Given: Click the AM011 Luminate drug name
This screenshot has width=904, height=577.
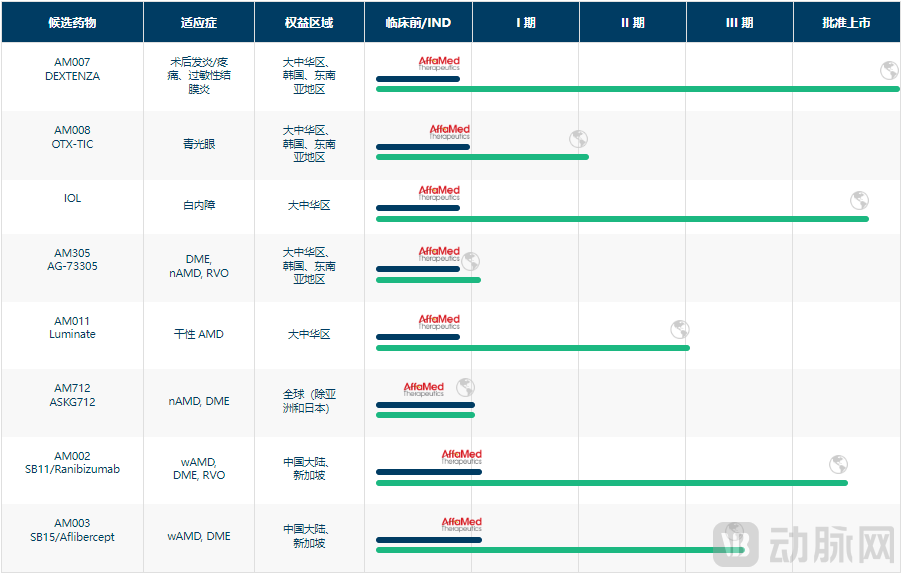Looking at the screenshot, I should coord(72,328).
